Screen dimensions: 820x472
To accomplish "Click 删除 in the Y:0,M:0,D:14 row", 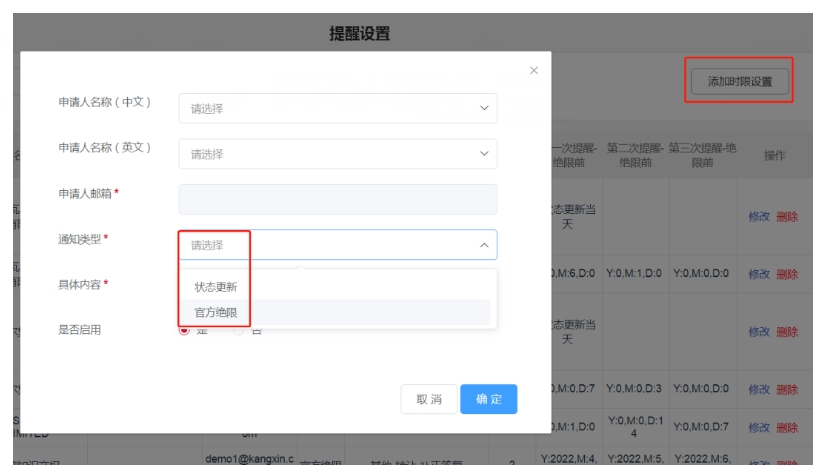I will [x=787, y=427].
